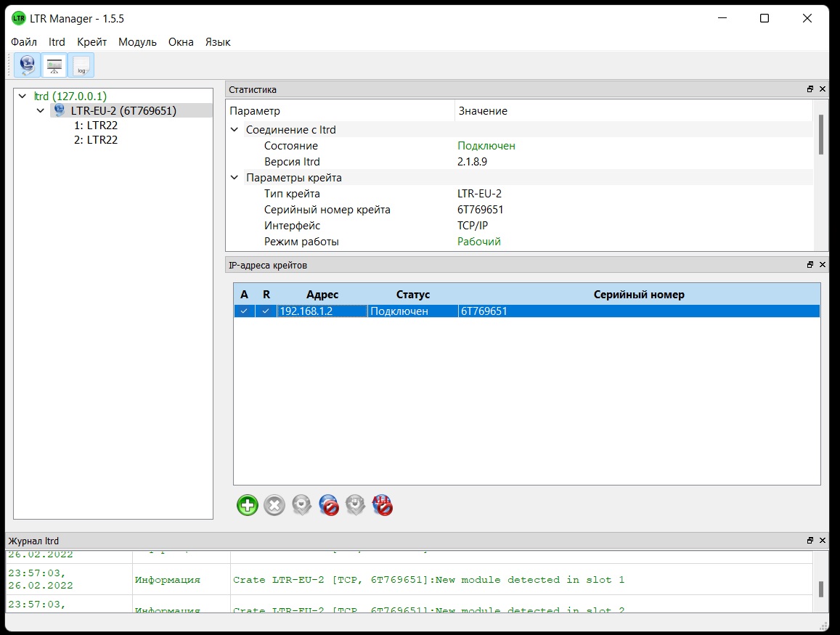Click the R column header
Screen dimensions: 840x635
[x=266, y=295]
